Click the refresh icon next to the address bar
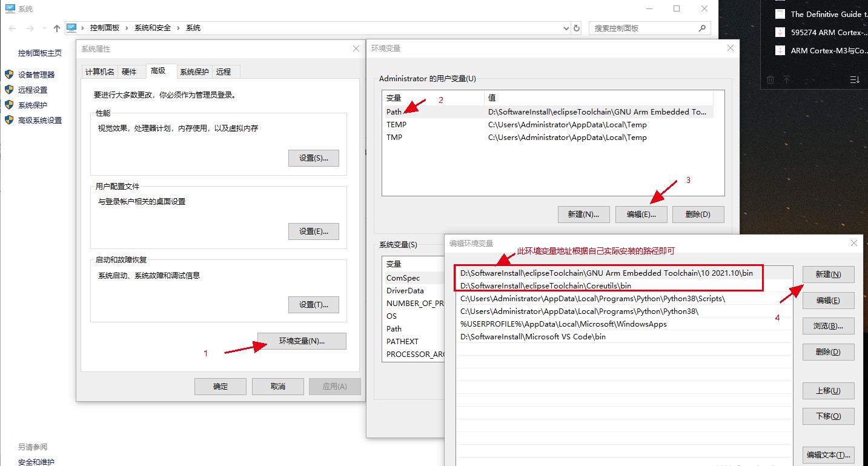This screenshot has height=466, width=868. 575,28
